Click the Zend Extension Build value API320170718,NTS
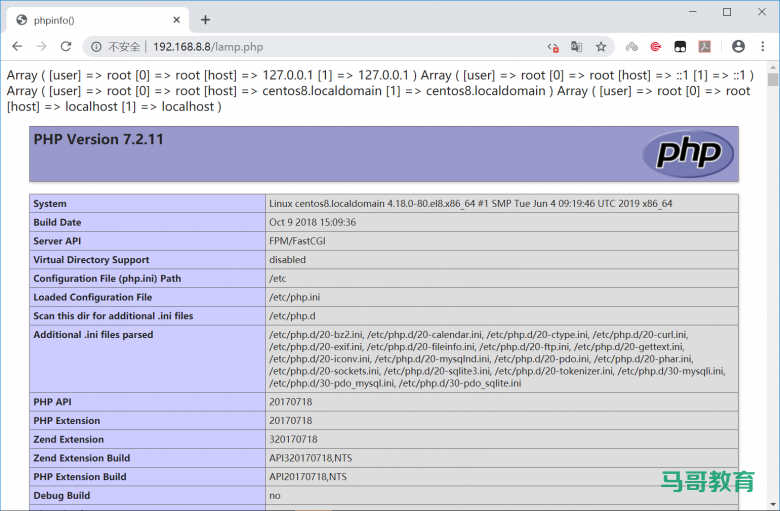This screenshot has height=511, width=780. 310,458
